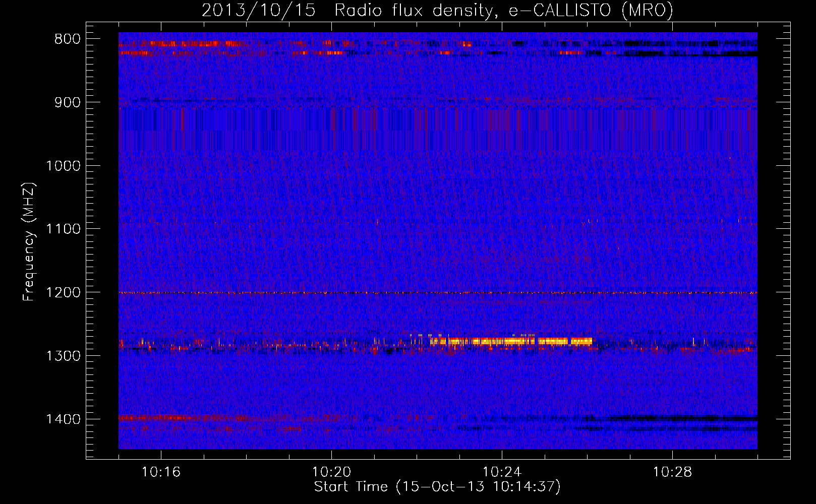The image size is (816, 504).
Task: Click the 900 frequency axis label
Action: 68,102
